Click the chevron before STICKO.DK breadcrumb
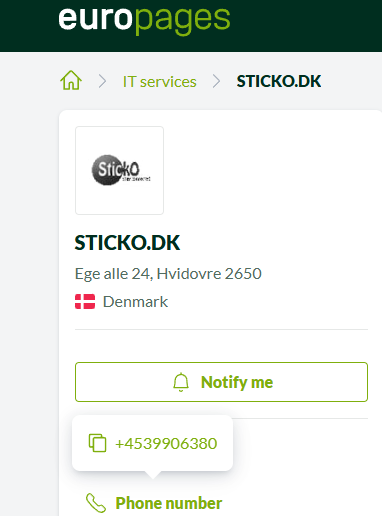This screenshot has height=516, width=382. pos(217,81)
